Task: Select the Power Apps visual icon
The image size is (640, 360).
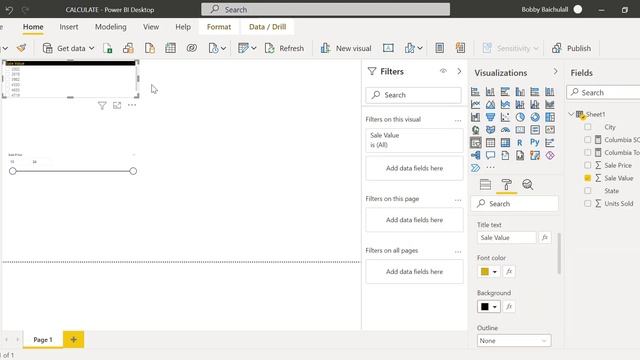Action: click(550, 155)
